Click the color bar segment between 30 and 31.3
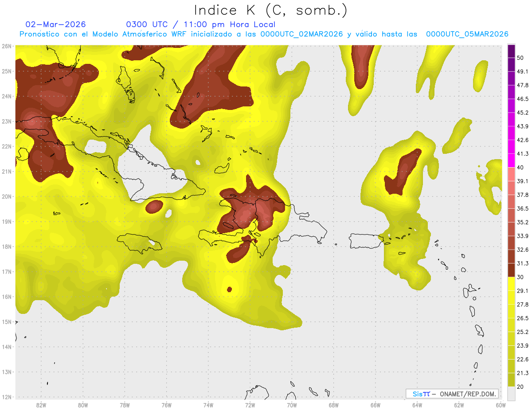Screen dimensions: 532x411 (x=511, y=270)
